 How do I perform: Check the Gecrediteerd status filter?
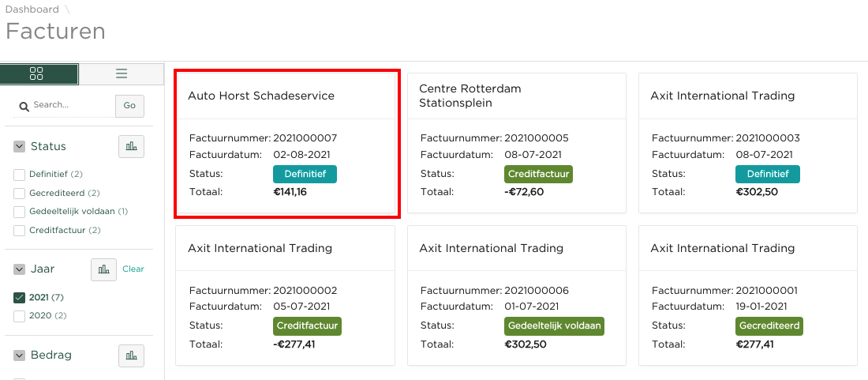[x=19, y=193]
